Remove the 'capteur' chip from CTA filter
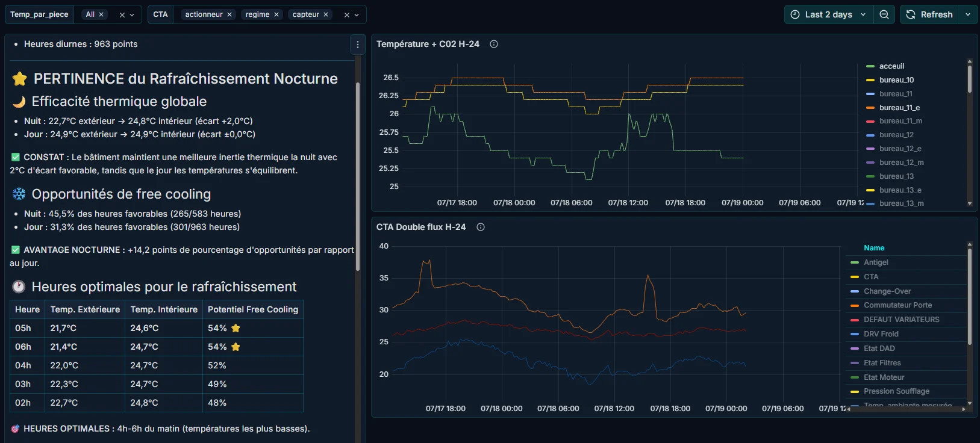Viewport: 980px width, 443px height. tap(326, 14)
